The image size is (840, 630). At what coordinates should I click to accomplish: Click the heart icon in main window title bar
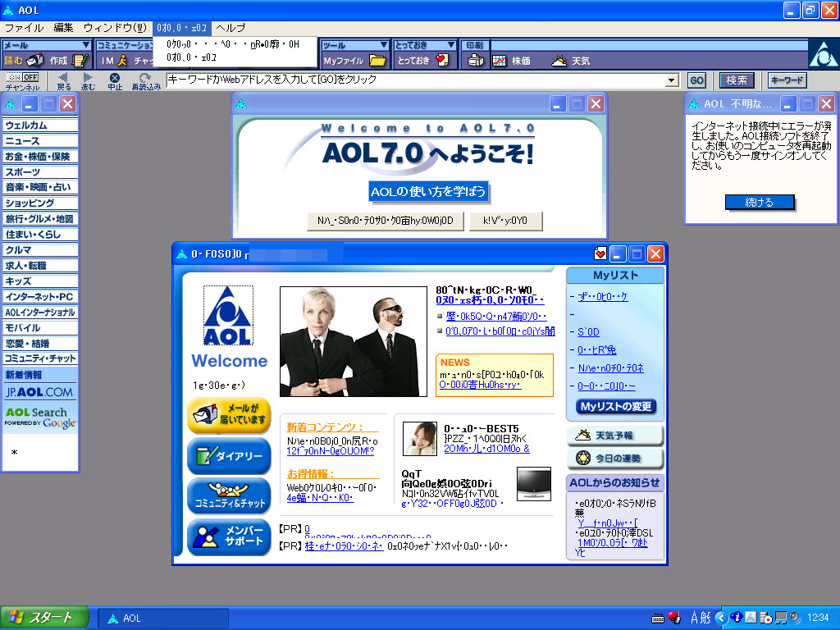tap(600, 254)
